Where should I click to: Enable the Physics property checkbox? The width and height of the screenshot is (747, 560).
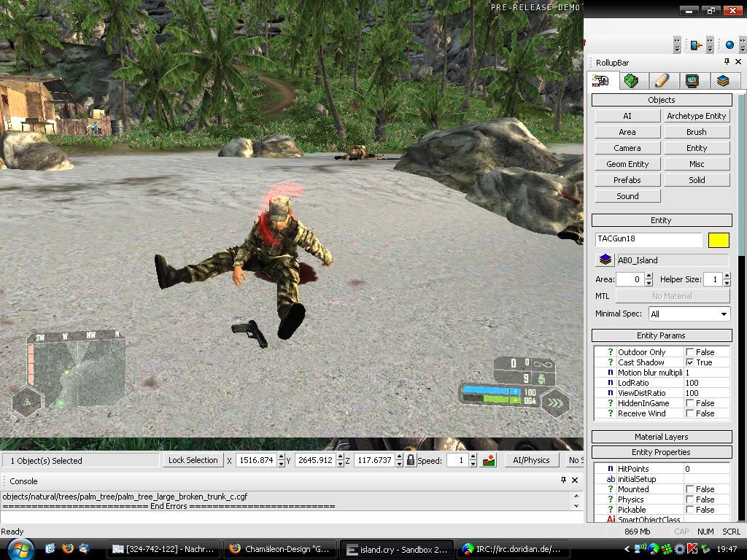pyautogui.click(x=689, y=499)
